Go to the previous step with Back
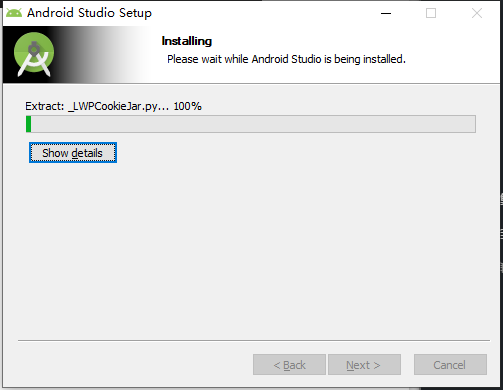The image size is (503, 390). pyautogui.click(x=289, y=365)
